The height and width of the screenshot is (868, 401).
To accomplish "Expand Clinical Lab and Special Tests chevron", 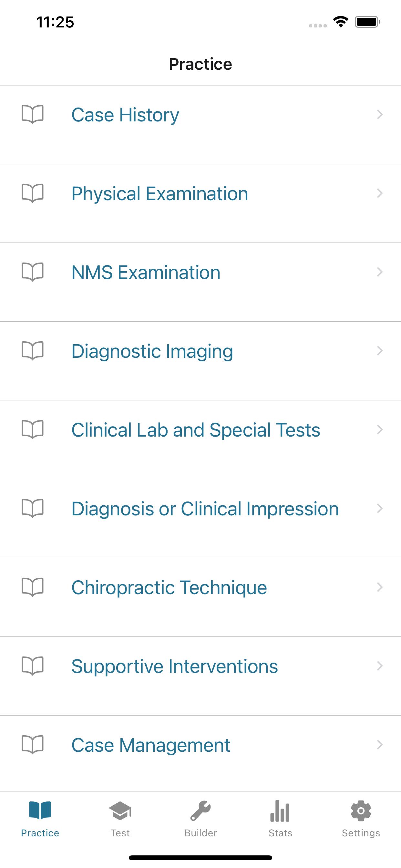I will (x=380, y=429).
